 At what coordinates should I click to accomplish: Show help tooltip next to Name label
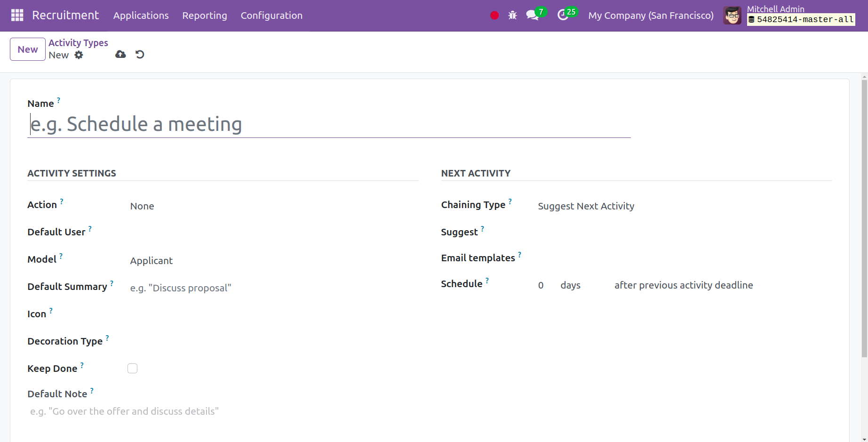(58, 100)
